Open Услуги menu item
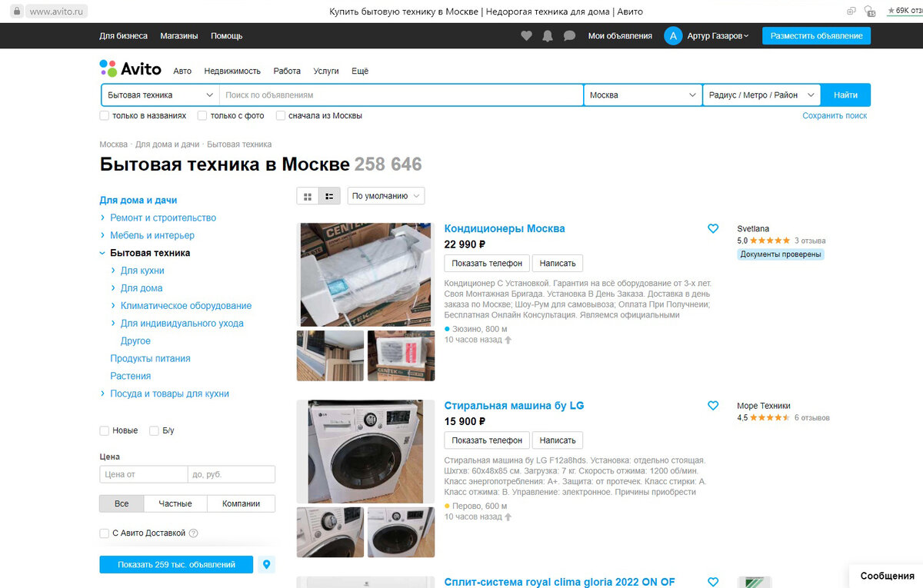Image resolution: width=923 pixels, height=588 pixels. 326,71
